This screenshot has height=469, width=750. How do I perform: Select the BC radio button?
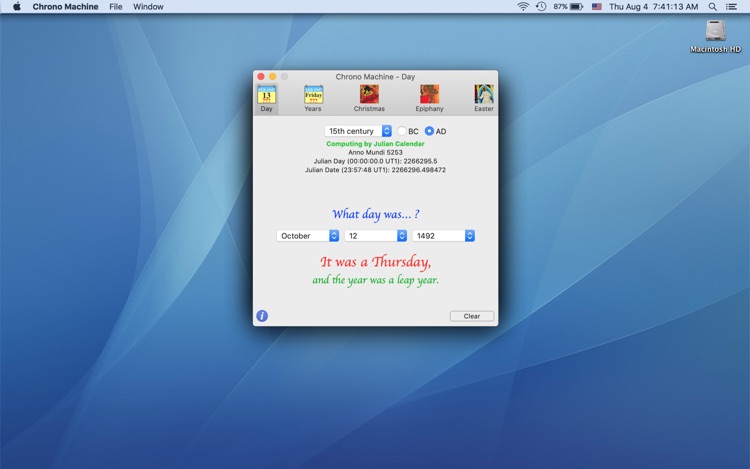(x=402, y=131)
